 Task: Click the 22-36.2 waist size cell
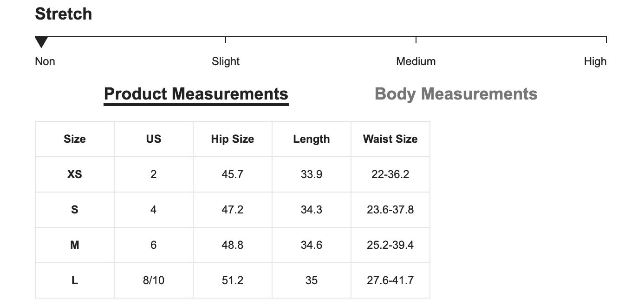coord(390,174)
